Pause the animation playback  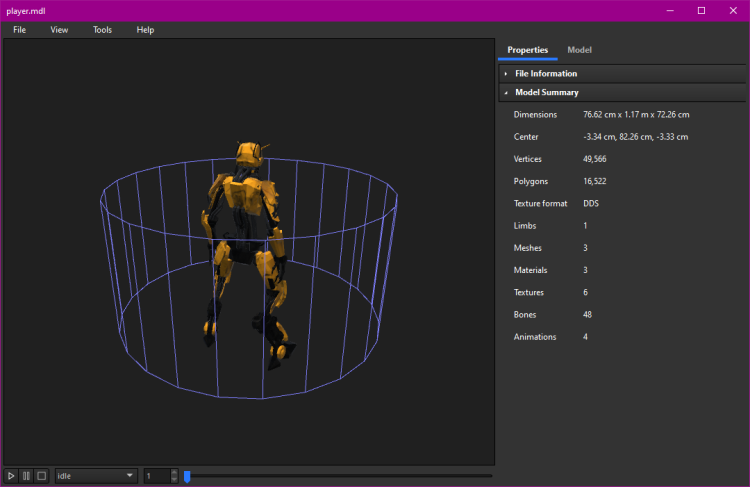click(x=26, y=476)
